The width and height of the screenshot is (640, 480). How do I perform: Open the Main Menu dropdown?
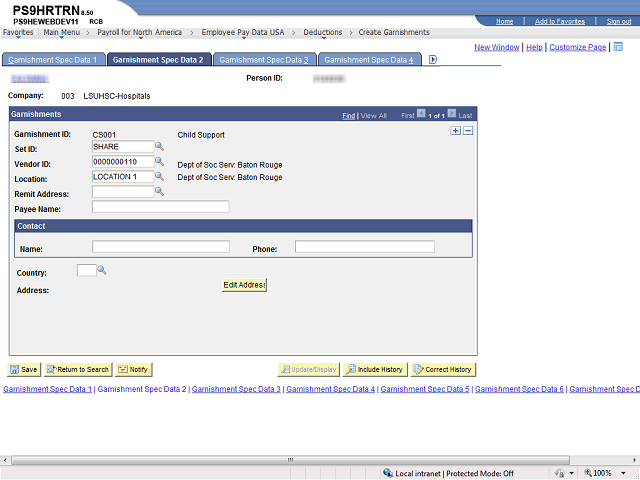click(62, 32)
